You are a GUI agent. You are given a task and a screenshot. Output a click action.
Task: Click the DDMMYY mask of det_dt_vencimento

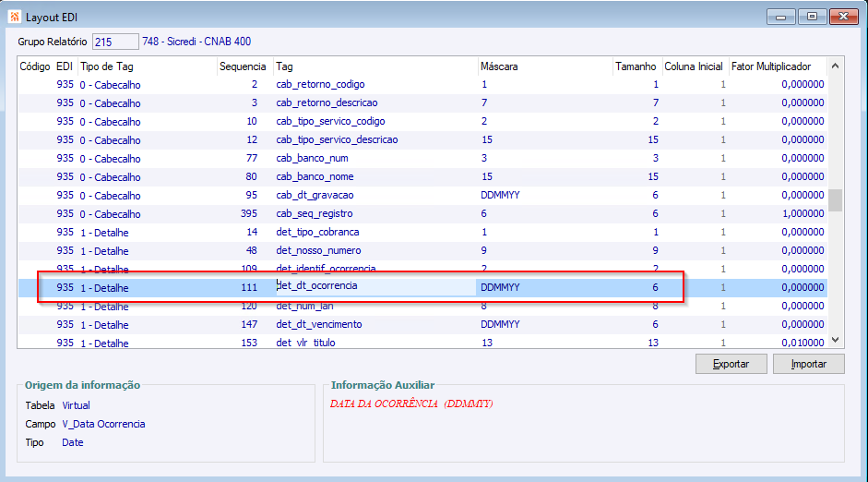coord(500,325)
